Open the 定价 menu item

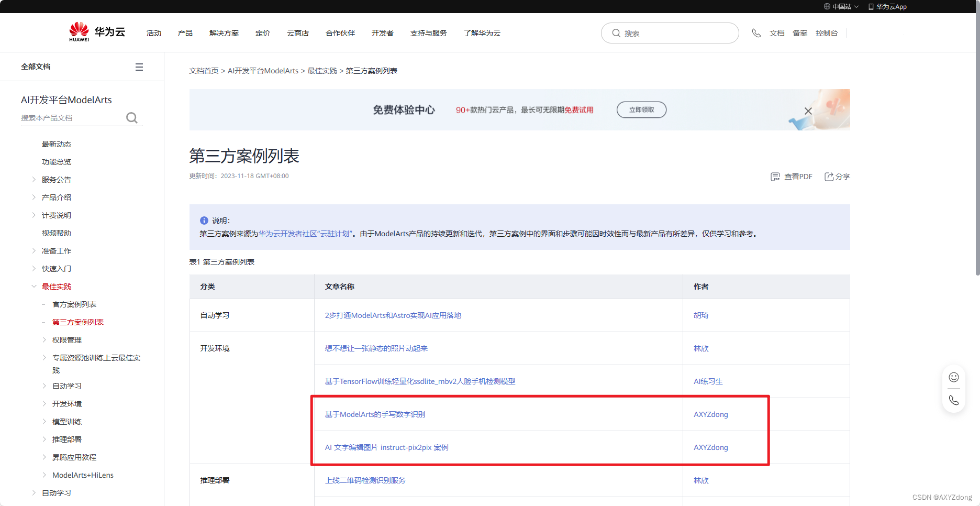(263, 33)
